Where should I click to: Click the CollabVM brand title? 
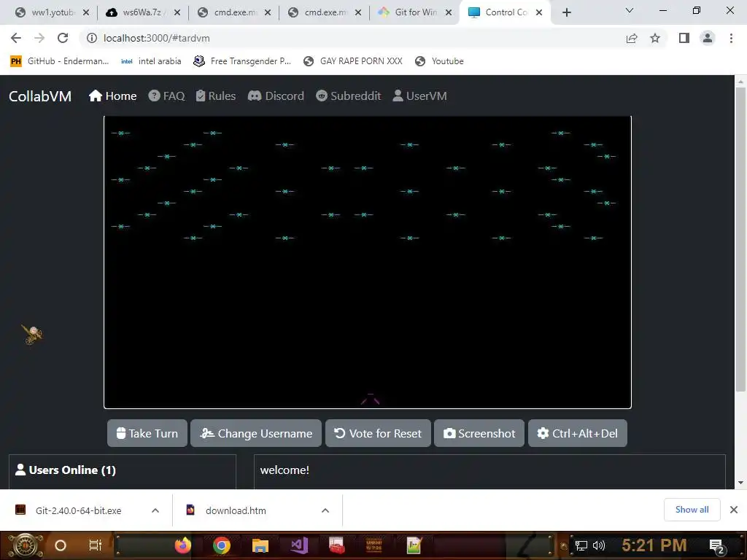tap(40, 96)
